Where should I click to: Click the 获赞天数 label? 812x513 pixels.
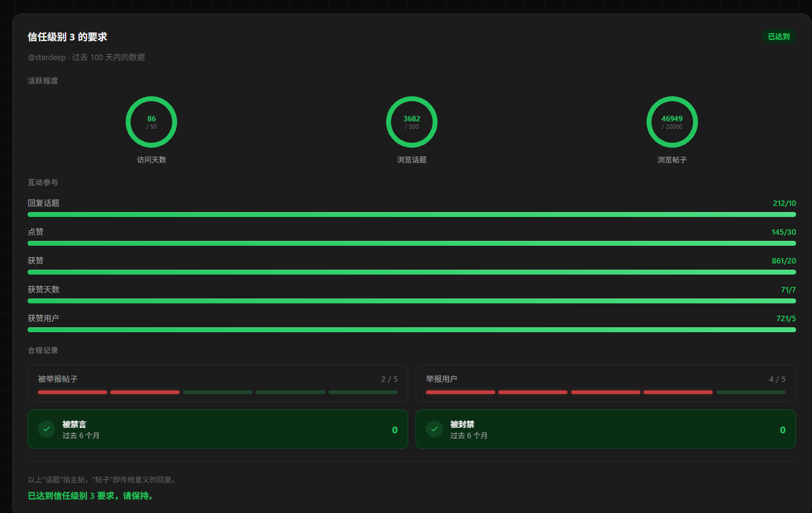[x=44, y=290]
